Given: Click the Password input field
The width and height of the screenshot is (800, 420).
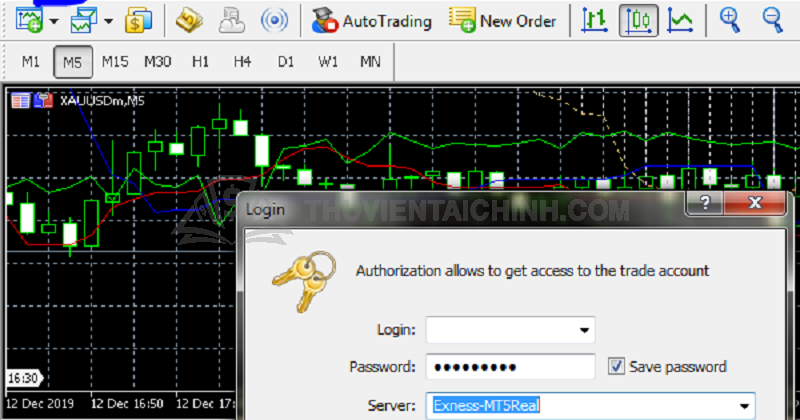Looking at the screenshot, I should (510, 366).
